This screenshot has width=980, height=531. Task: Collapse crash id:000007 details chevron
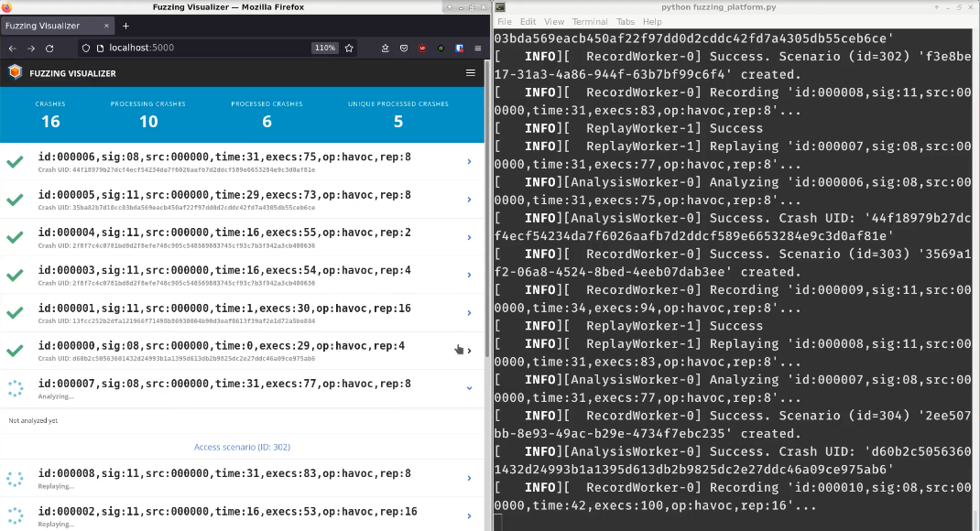469,388
